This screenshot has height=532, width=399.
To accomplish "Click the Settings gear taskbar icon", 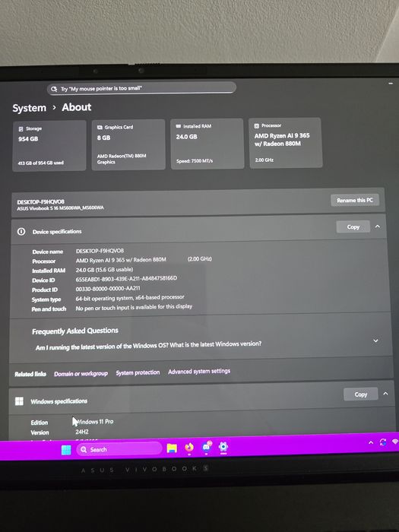I will pyautogui.click(x=223, y=447).
